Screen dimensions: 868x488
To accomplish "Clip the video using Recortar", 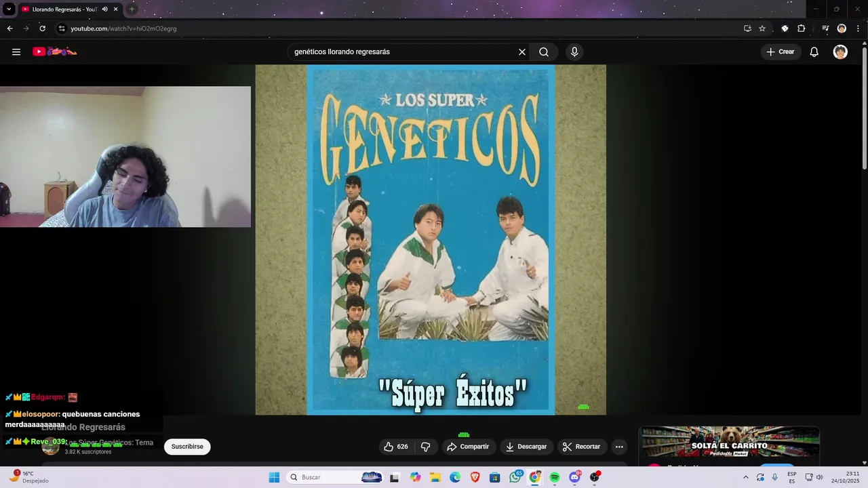I will [582, 447].
